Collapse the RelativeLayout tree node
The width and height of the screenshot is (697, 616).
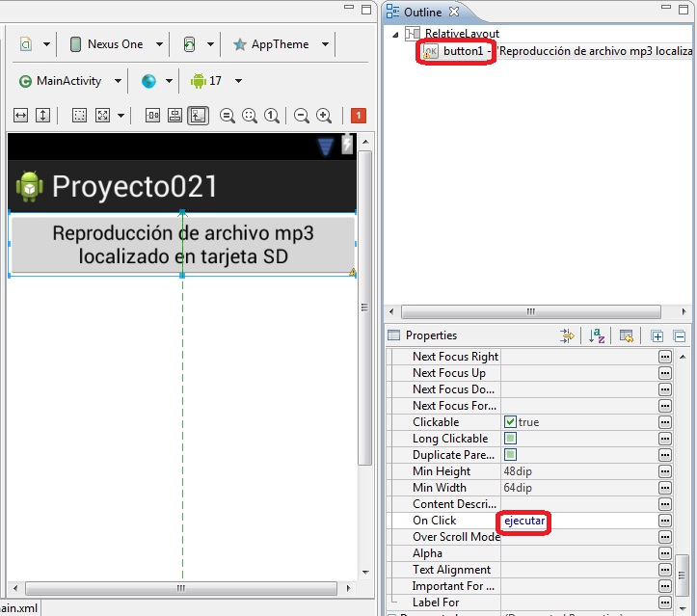click(x=395, y=35)
